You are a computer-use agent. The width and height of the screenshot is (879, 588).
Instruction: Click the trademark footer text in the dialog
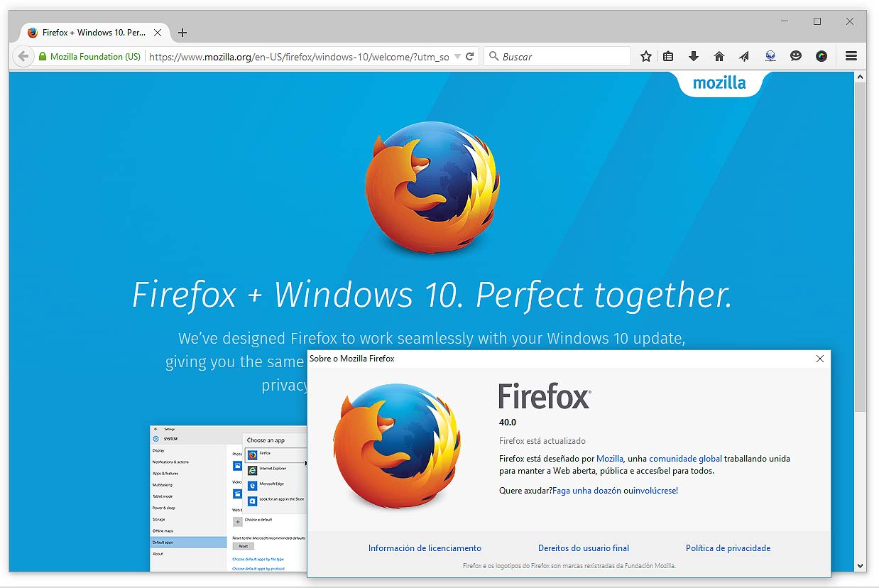[x=569, y=566]
